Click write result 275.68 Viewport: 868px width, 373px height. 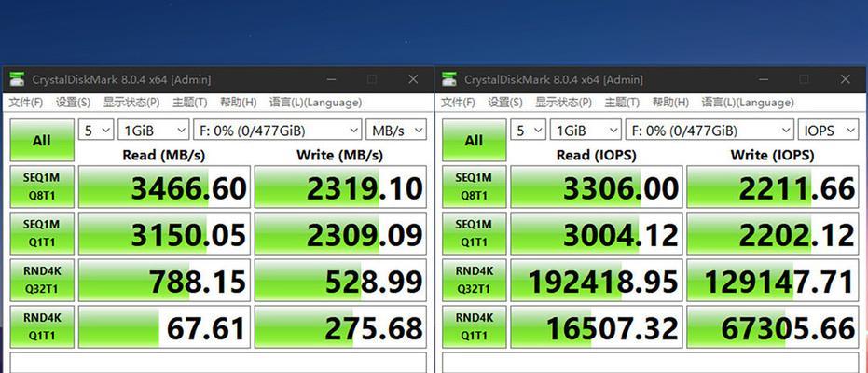340,326
